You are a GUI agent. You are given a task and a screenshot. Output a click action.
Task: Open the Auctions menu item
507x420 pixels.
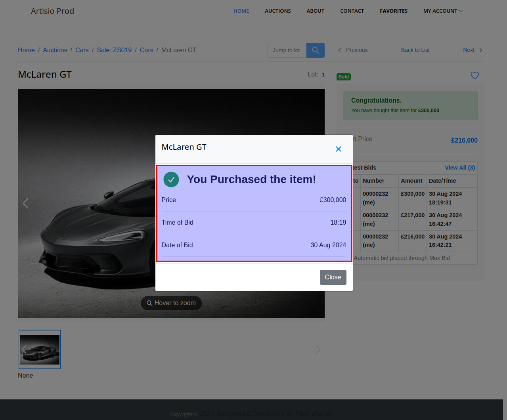click(277, 11)
